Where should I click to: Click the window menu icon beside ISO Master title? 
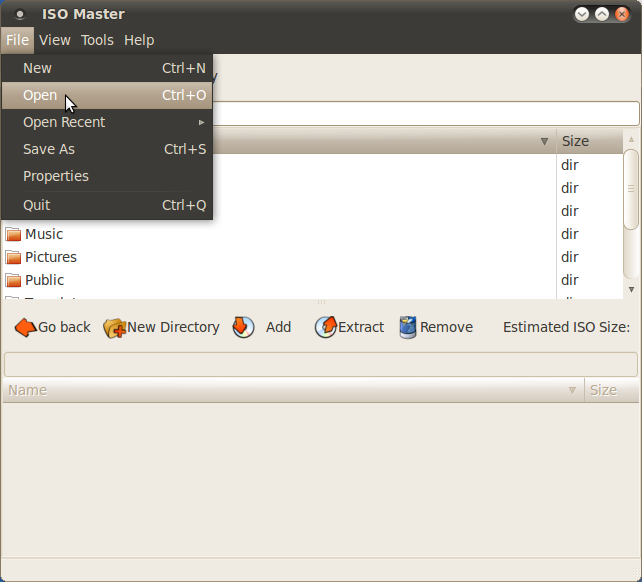click(20, 14)
